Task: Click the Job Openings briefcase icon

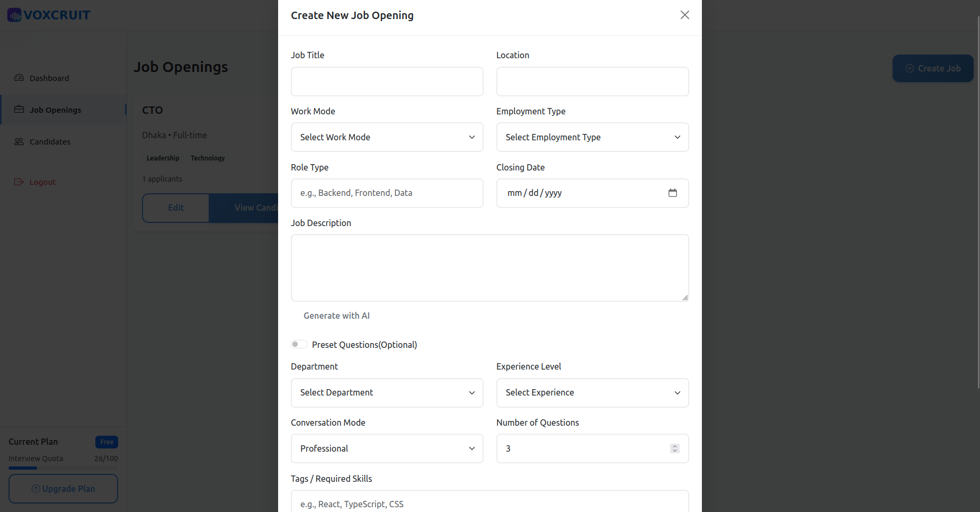Action: point(19,110)
